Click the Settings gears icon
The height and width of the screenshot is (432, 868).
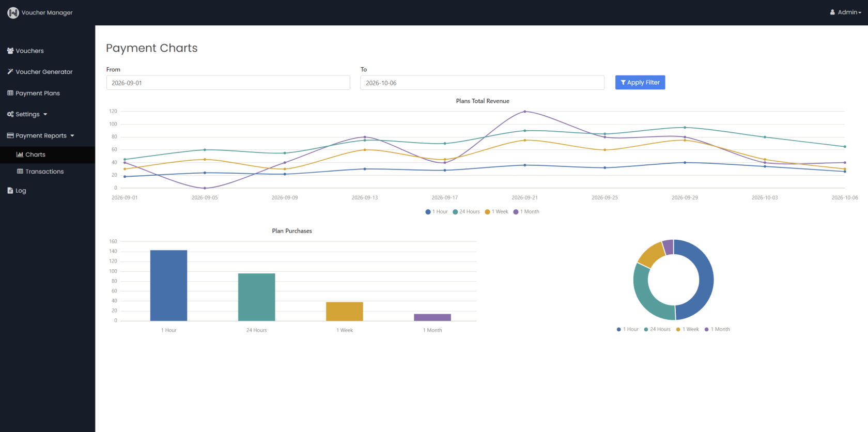pos(10,114)
